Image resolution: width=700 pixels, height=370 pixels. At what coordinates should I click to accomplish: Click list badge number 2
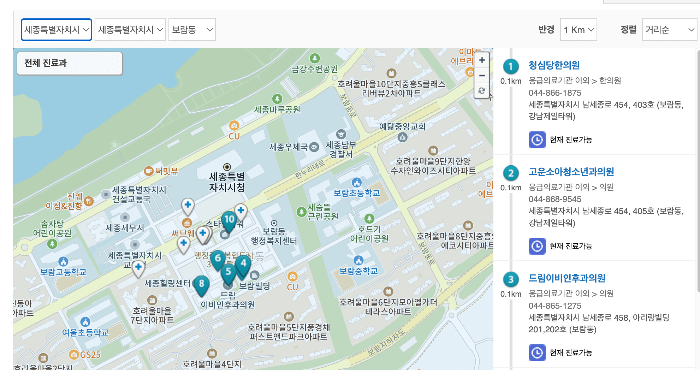tap(511, 173)
